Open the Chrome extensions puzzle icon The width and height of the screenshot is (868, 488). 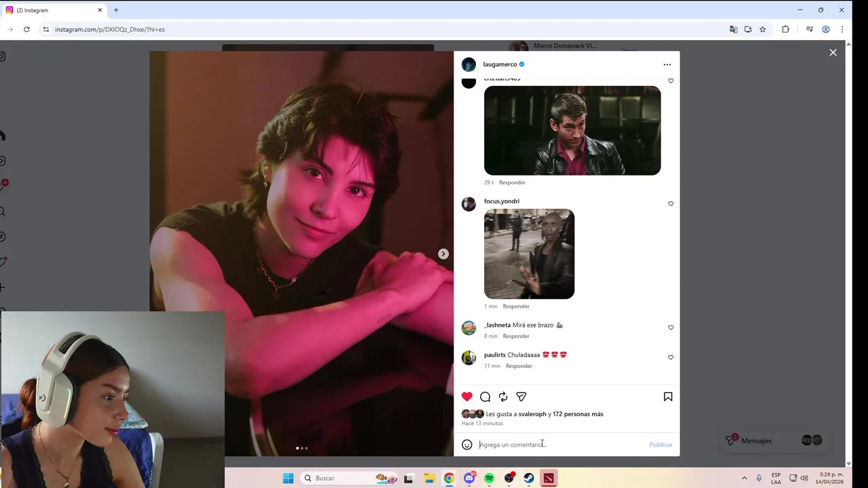785,29
